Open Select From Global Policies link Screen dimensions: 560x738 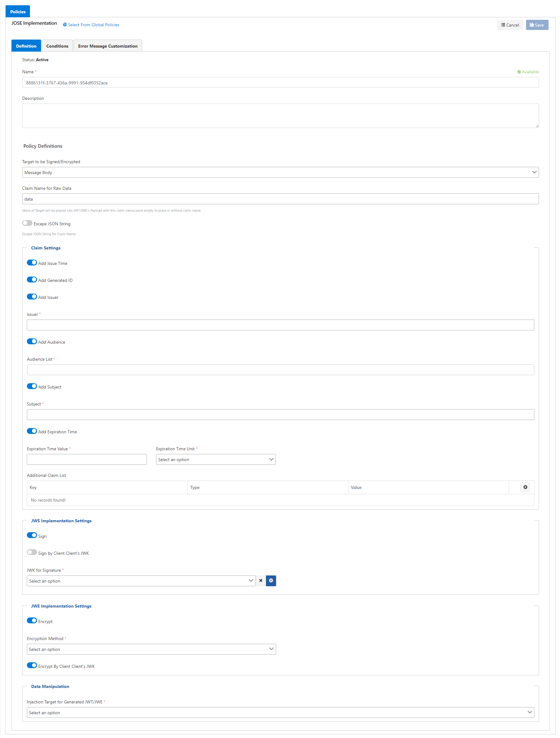click(x=91, y=25)
